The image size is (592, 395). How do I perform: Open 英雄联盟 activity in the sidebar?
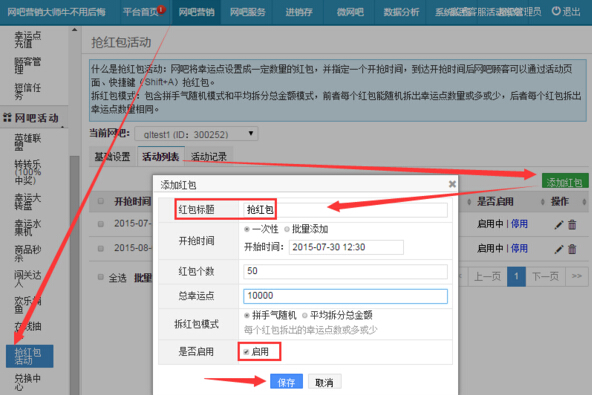[x=28, y=142]
